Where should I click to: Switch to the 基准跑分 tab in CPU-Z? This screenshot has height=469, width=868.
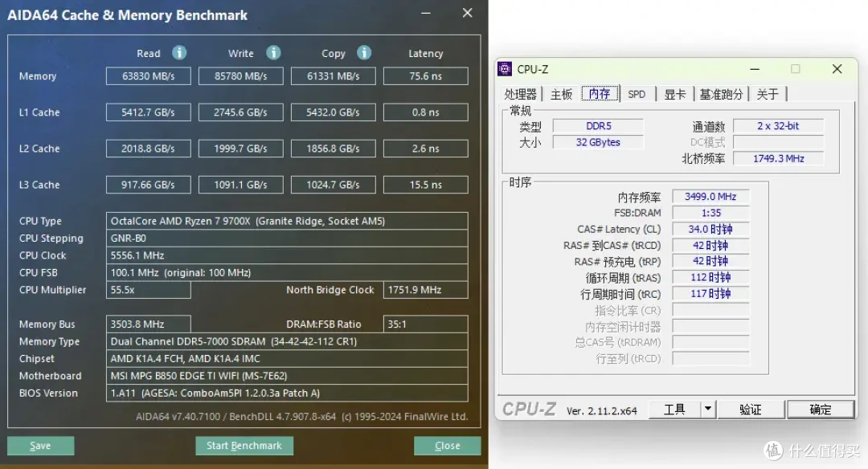(721, 94)
